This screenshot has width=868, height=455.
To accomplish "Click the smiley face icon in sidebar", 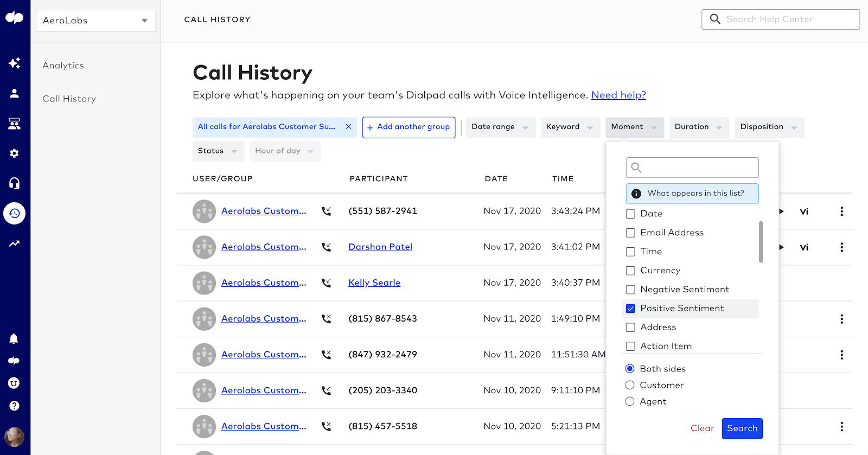I will [14, 383].
